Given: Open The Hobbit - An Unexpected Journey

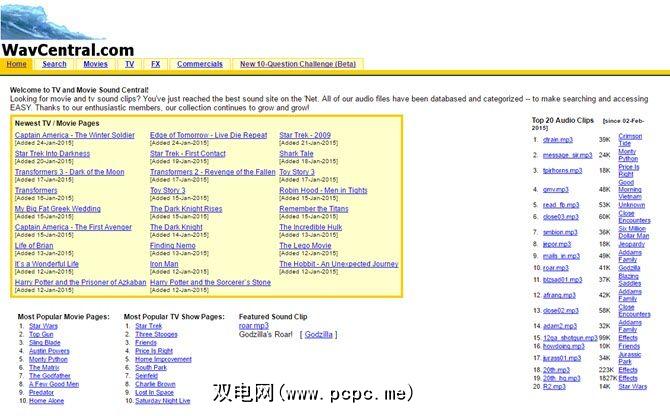Looking at the screenshot, I should pyautogui.click(x=338, y=264).
